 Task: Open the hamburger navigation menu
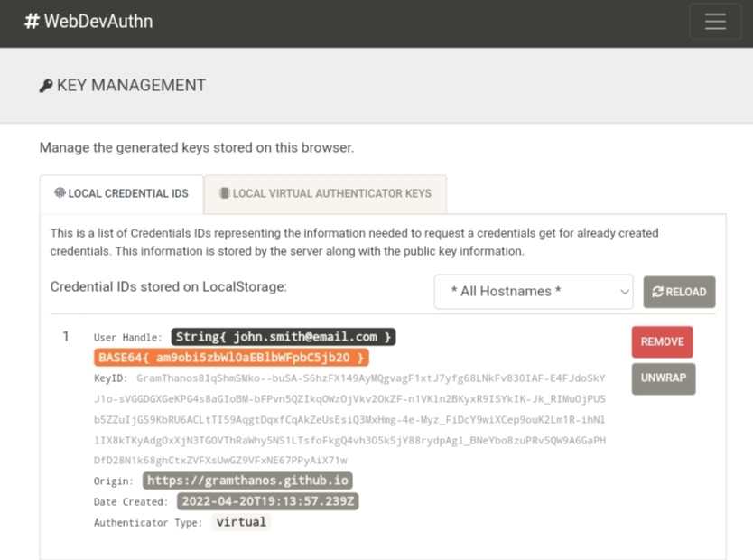(x=715, y=22)
